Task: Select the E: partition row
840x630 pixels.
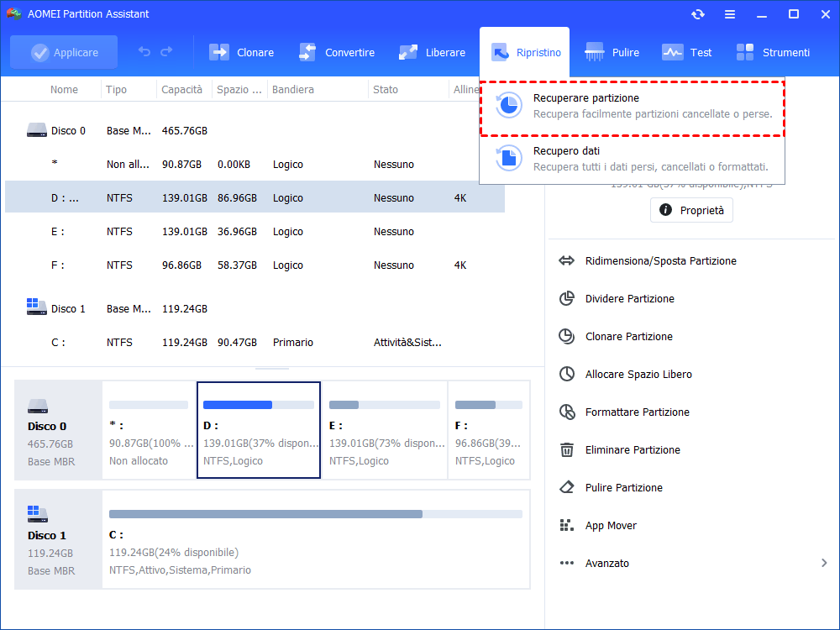Action: [255, 232]
